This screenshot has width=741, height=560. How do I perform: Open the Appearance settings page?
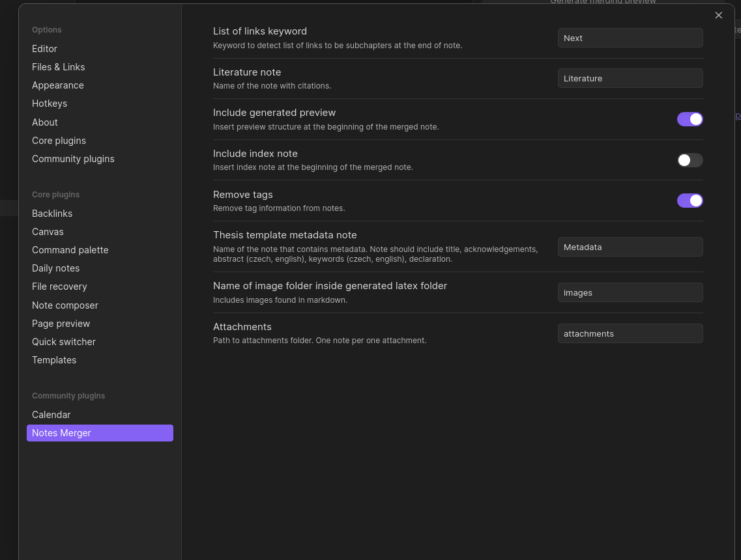[57, 85]
